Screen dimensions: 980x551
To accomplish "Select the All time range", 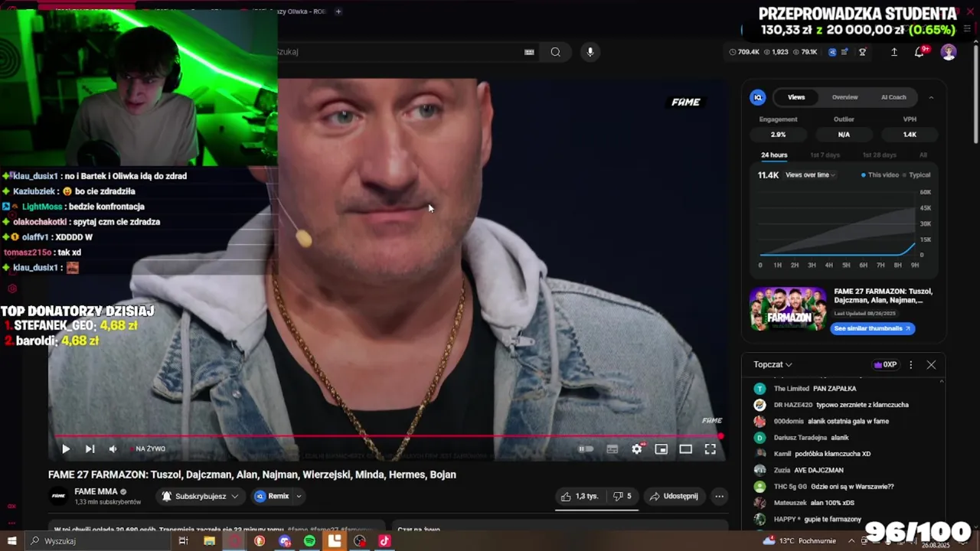I will 923,155.
